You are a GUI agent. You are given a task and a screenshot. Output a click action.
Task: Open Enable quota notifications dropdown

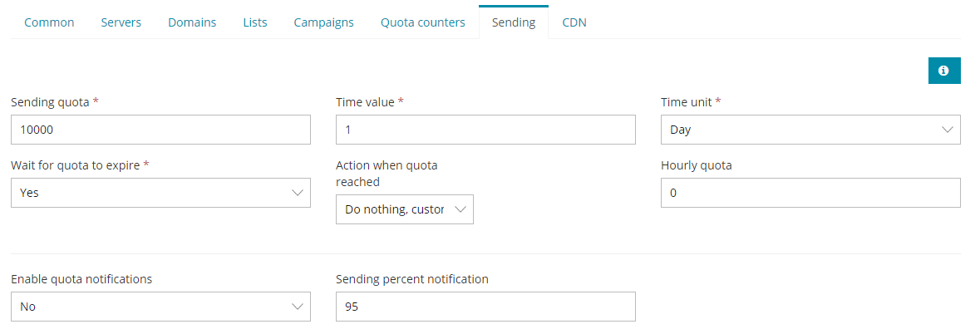pos(160,307)
